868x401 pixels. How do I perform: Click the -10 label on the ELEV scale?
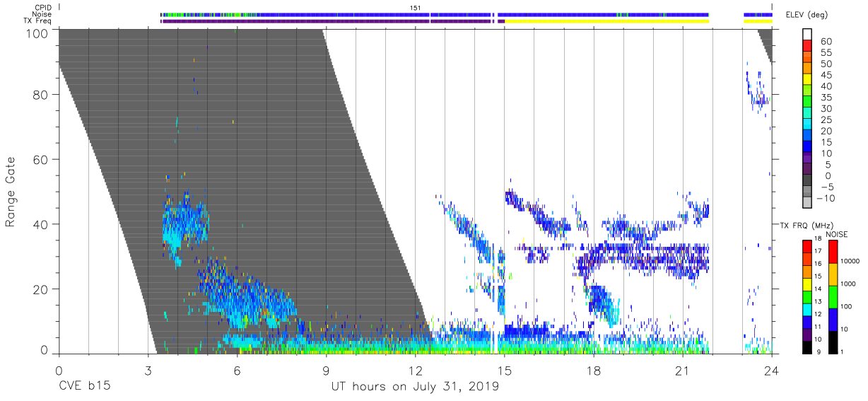coord(826,198)
